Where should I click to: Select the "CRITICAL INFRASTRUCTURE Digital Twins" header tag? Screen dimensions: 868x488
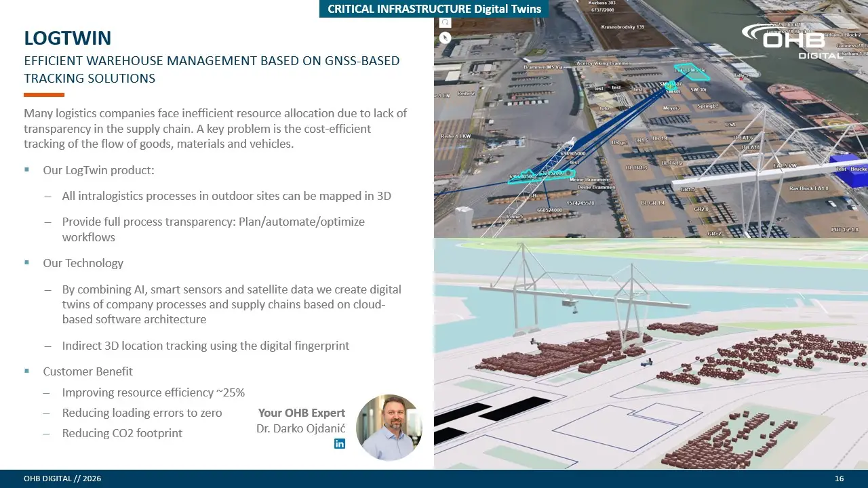pyautogui.click(x=434, y=9)
